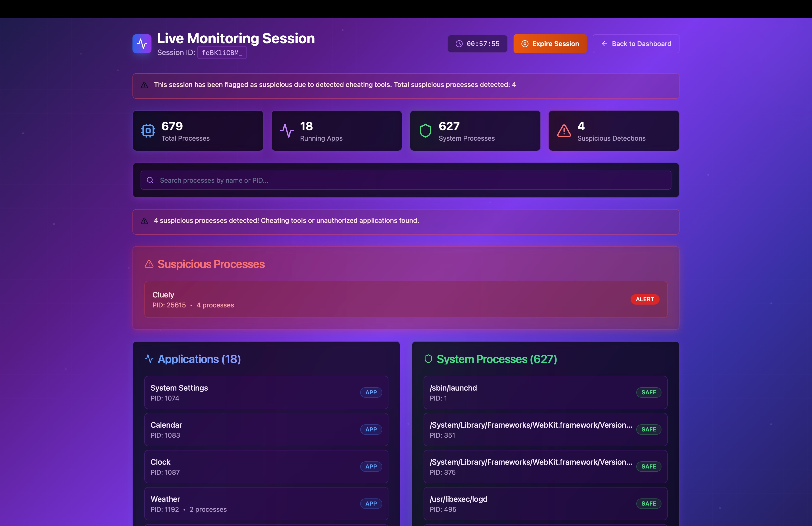Click the Live Monitoring activity logo icon
The width and height of the screenshot is (812, 526).
pos(142,44)
